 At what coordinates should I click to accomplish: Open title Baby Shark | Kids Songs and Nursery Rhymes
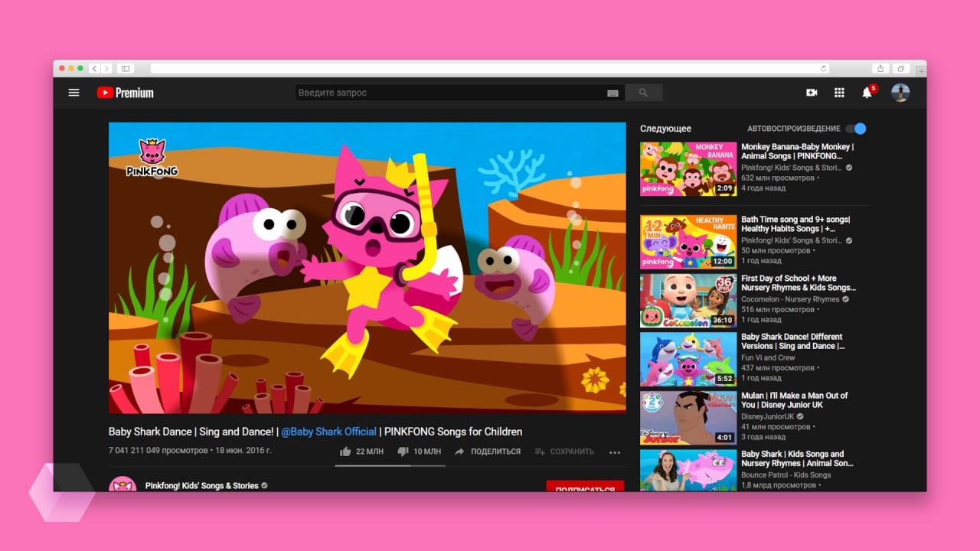pyautogui.click(x=797, y=458)
